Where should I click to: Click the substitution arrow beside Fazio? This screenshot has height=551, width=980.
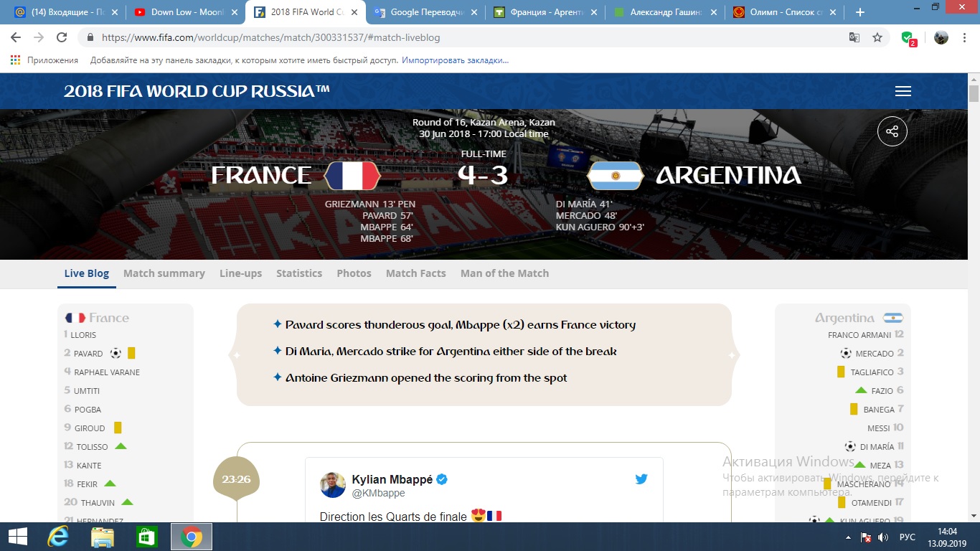(861, 390)
